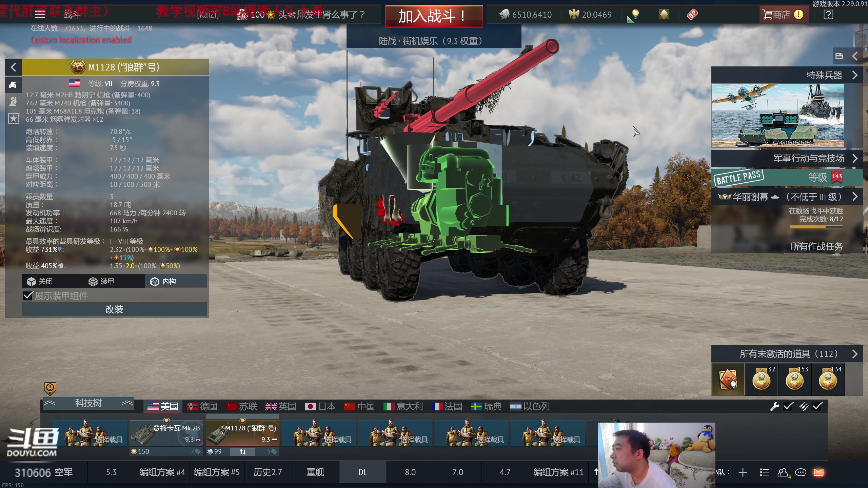Image resolution: width=868 pixels, height=488 pixels.
Task: Open the shop cart 商店
Action: (x=784, y=15)
